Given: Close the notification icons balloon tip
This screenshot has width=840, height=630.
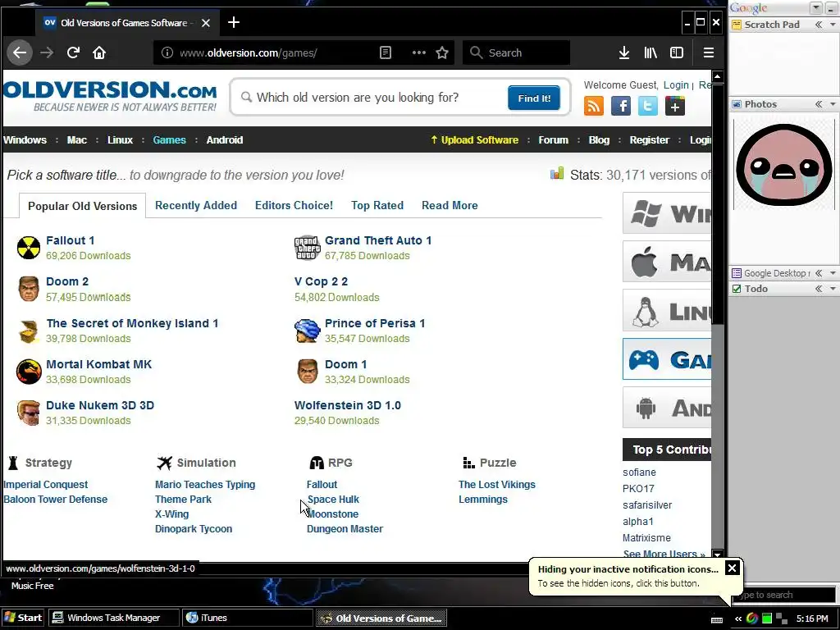Looking at the screenshot, I should pyautogui.click(x=732, y=568).
